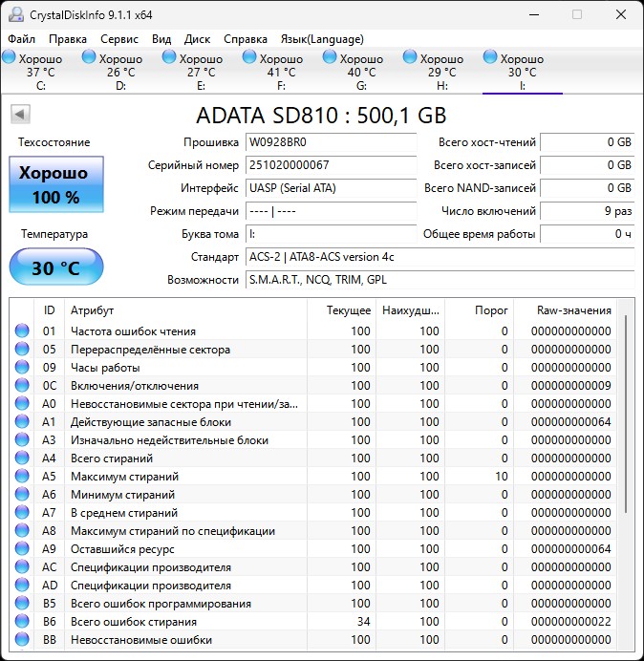The height and width of the screenshot is (661, 644).
Task: Click status orb for attribute A1 row
Action: pyautogui.click(x=22, y=421)
